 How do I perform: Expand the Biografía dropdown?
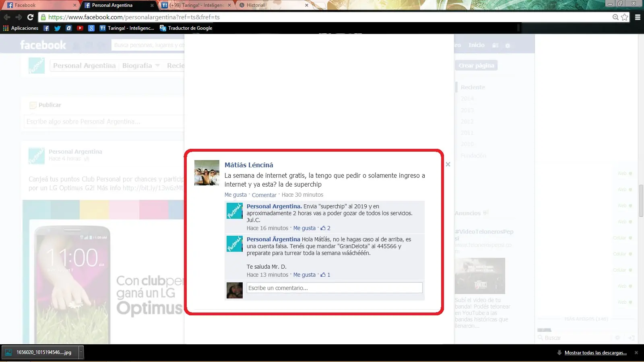click(x=141, y=66)
